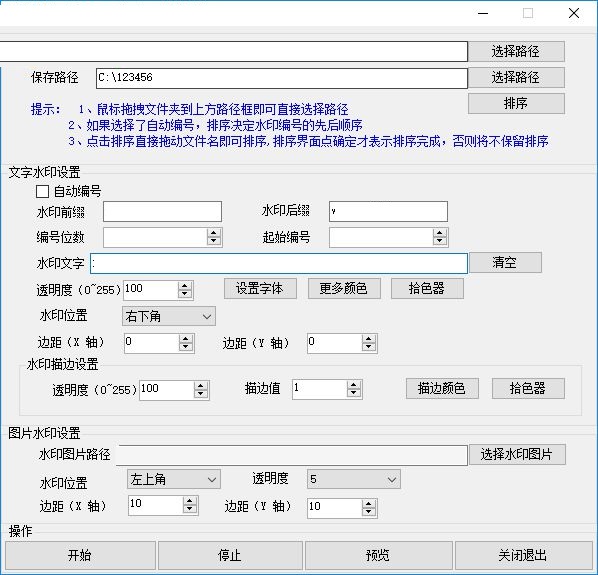
Task: Click the 停止 stop button
Action: pyautogui.click(x=230, y=555)
